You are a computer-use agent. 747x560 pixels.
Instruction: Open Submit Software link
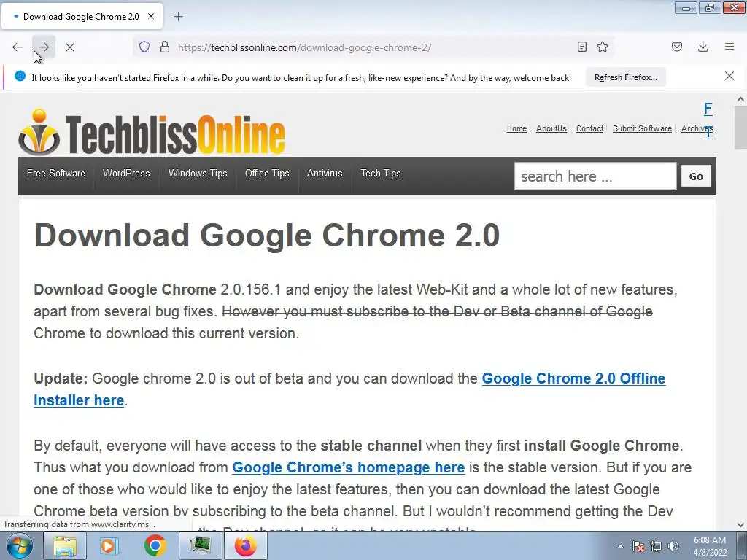tap(642, 128)
